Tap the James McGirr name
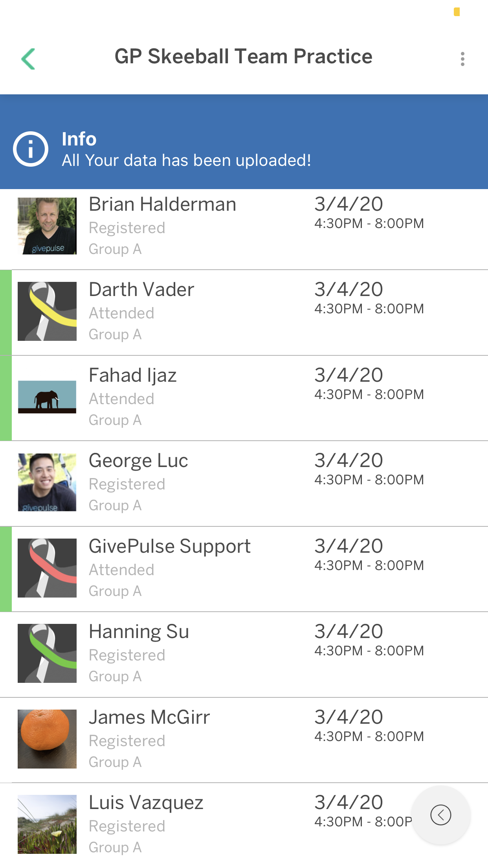The width and height of the screenshot is (488, 868). 149,717
